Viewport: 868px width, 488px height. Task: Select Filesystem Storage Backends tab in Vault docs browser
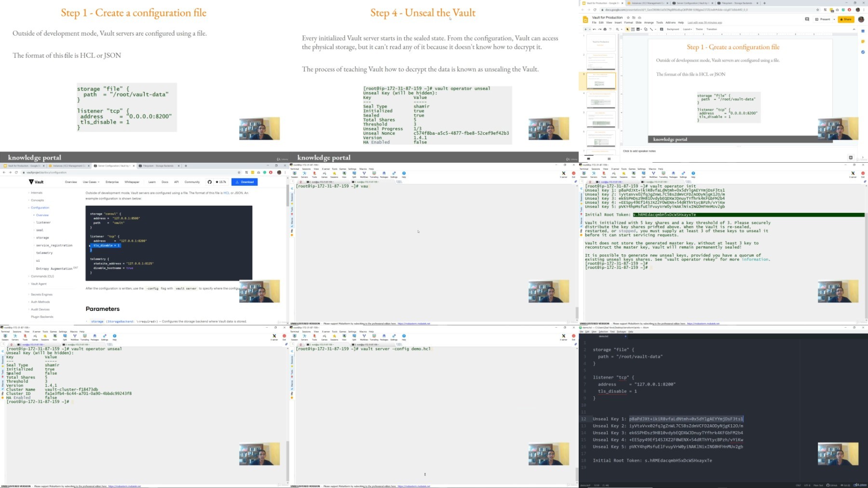pyautogui.click(x=159, y=166)
